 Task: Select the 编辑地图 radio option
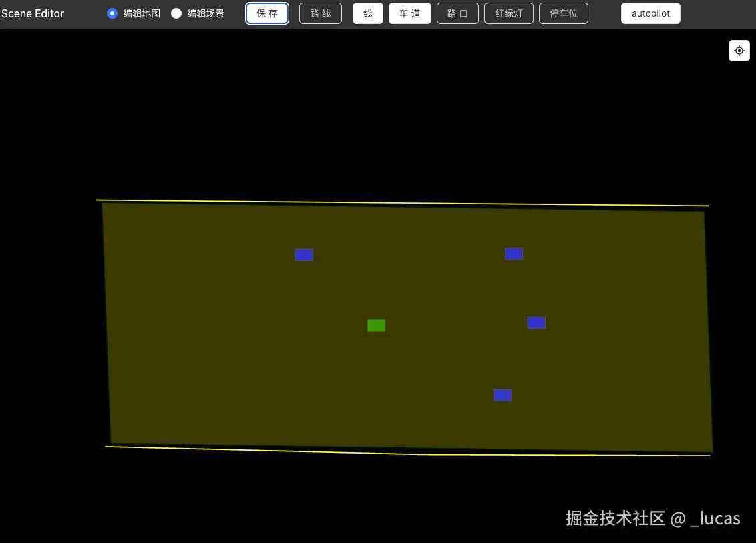click(112, 13)
